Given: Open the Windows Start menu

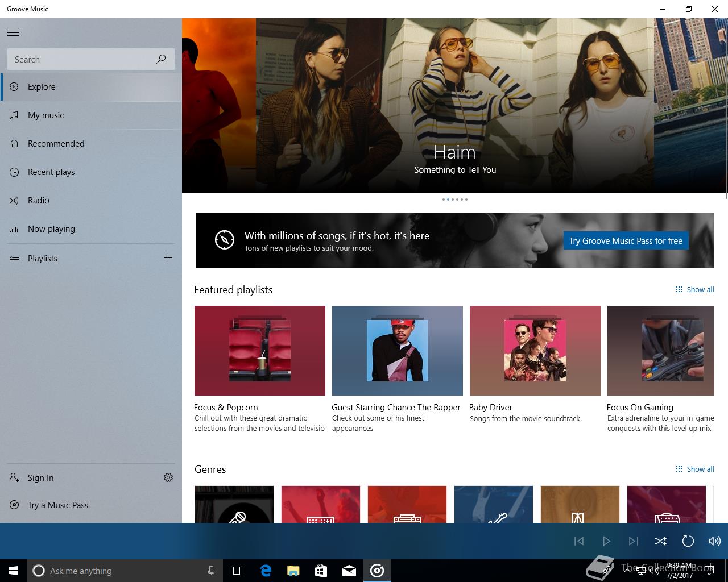Looking at the screenshot, I should click(14, 571).
